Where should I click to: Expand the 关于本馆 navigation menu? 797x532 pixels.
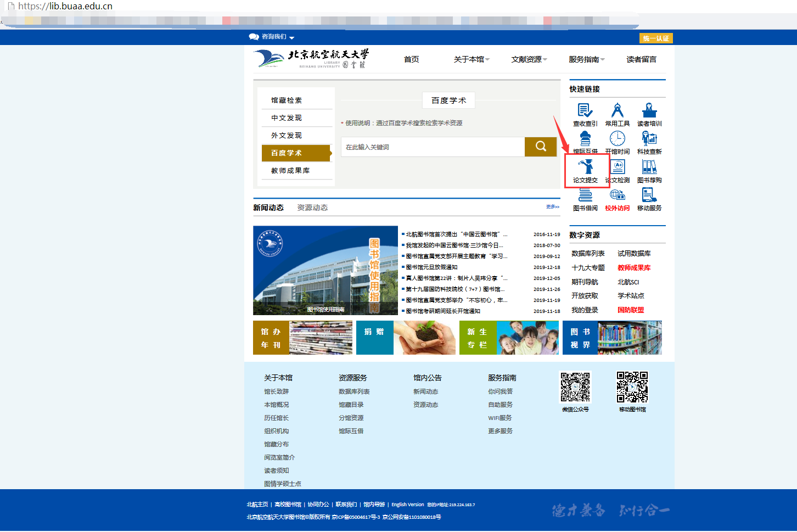471,59
